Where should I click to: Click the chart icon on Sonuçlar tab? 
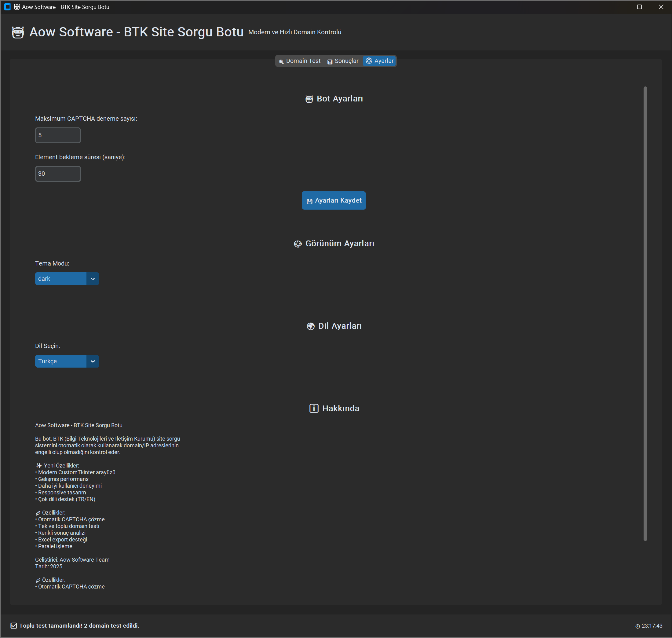330,61
